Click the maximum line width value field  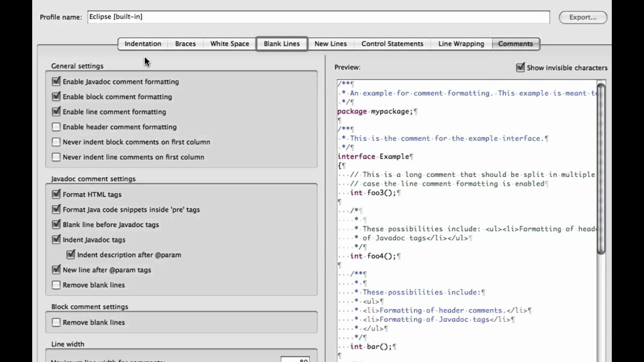(295, 359)
